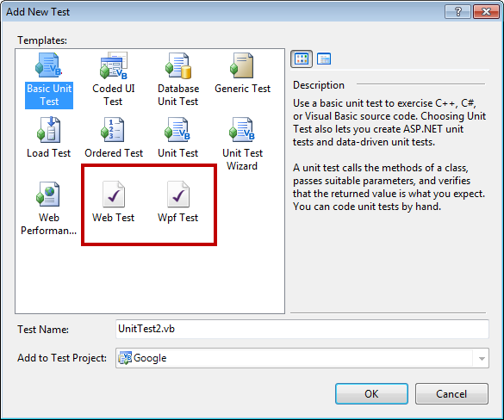504x420 pixels.
Task: Switch to large icons view
Action: tap(302, 59)
